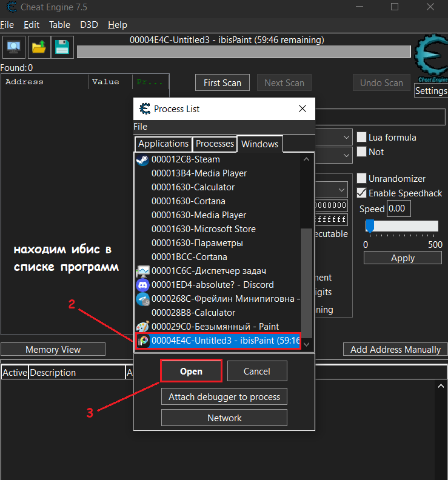Click the Discord icon in process list
This screenshot has width=448, height=480.
[142, 285]
